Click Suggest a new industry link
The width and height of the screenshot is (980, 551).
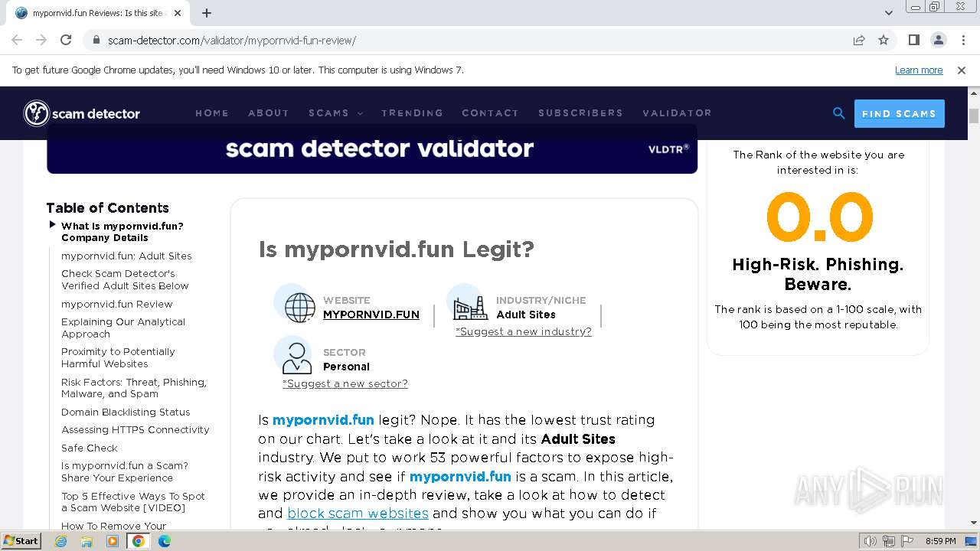tap(524, 331)
